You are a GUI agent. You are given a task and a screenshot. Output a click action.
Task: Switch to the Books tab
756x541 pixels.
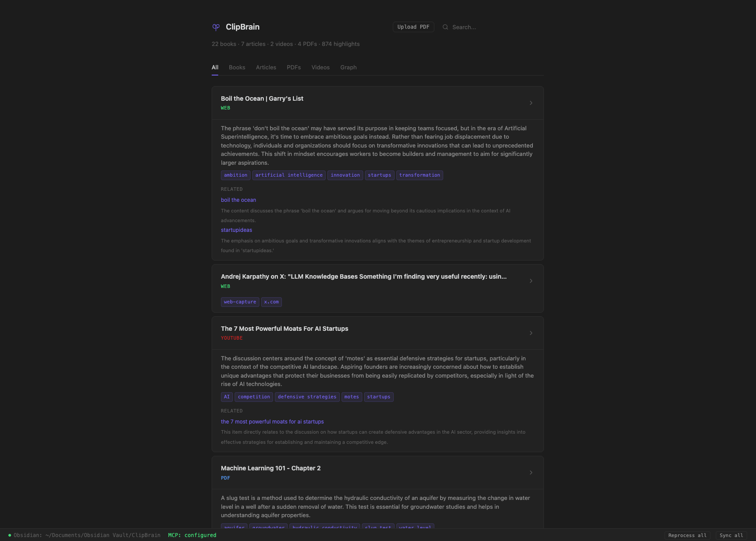237,68
